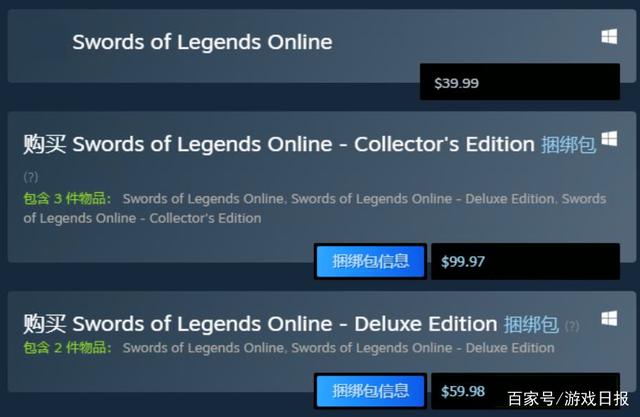Click Deluxe Edition item in the 3-item list
This screenshot has width=640, height=417.
(x=422, y=199)
